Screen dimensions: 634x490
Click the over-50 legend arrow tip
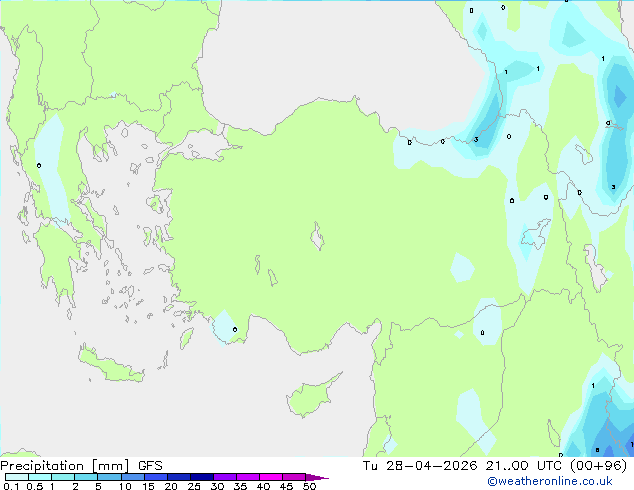tap(317, 477)
